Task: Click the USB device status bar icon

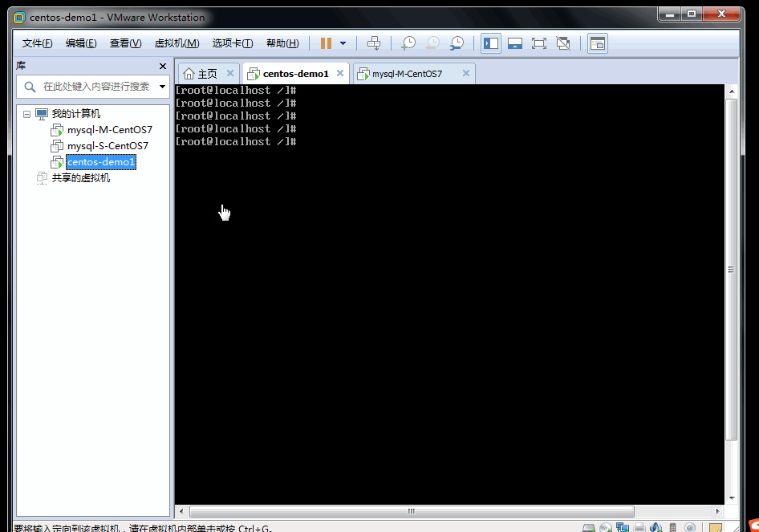Action: pyautogui.click(x=672, y=528)
